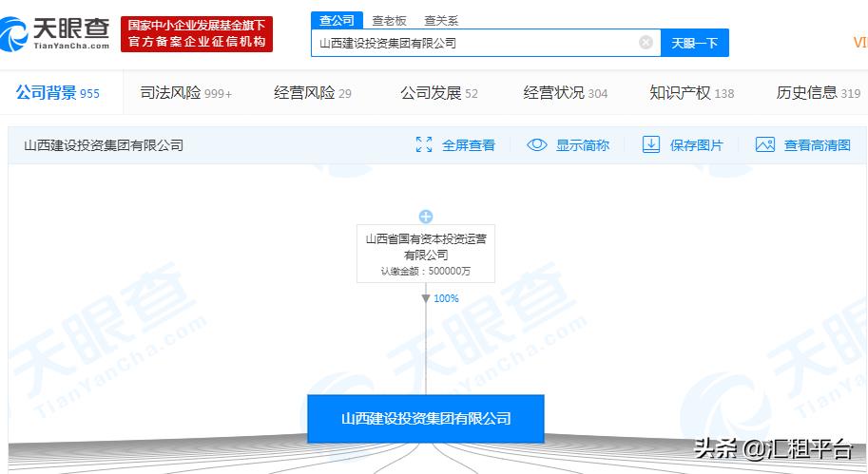
Task: Click the blue 山西建设投资集团有限公司 node
Action: (x=426, y=419)
